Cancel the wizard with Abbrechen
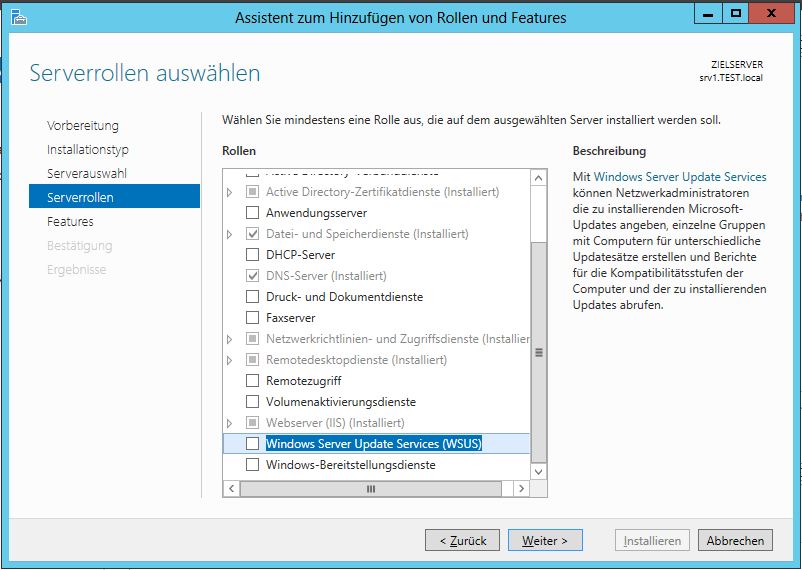Image resolution: width=802 pixels, height=570 pixels. pos(735,541)
